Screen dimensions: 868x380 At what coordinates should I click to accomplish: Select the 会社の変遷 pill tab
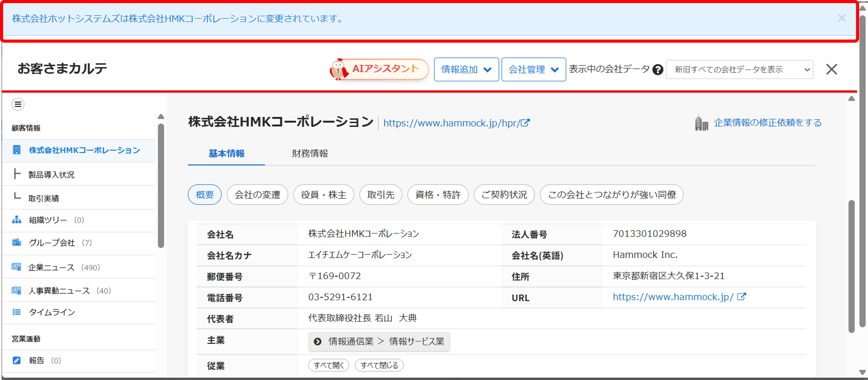(x=257, y=195)
